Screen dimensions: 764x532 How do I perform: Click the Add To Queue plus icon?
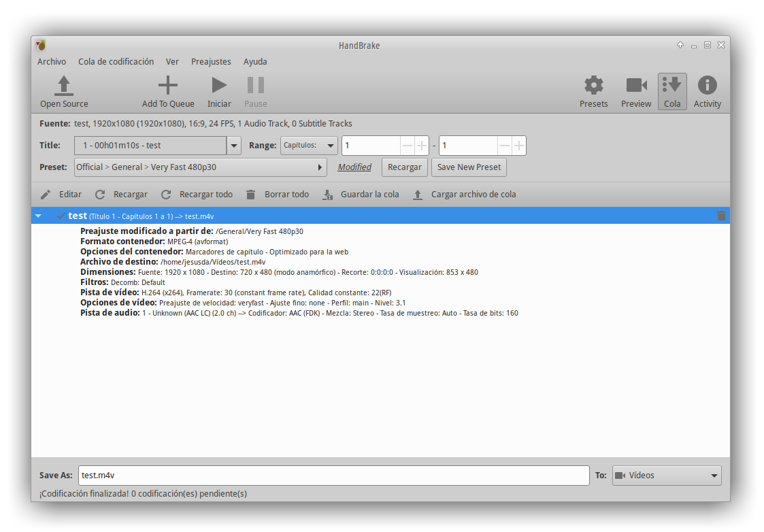(167, 86)
